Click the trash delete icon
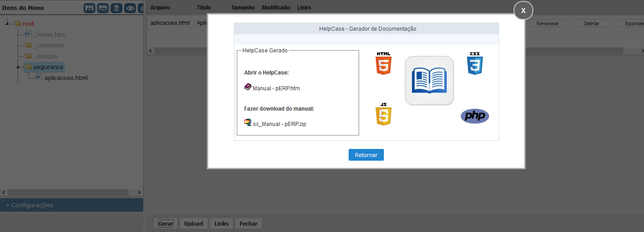The image size is (644, 232). coord(117,8)
